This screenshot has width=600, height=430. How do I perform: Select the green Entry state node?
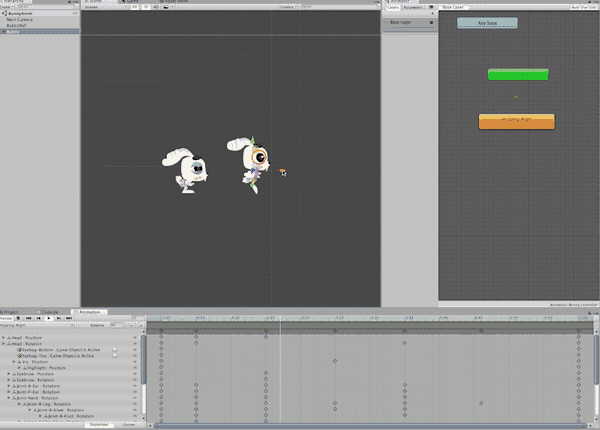coord(518,75)
